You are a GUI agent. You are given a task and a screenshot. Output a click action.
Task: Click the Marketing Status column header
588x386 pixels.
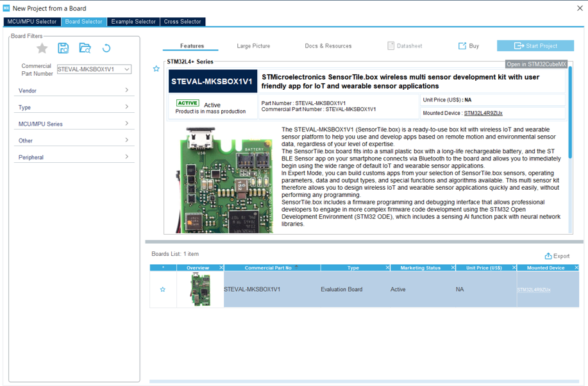pyautogui.click(x=421, y=267)
